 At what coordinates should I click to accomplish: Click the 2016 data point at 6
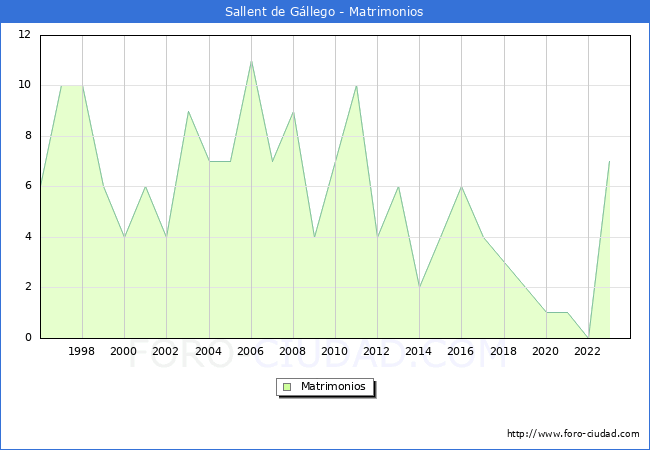click(461, 186)
